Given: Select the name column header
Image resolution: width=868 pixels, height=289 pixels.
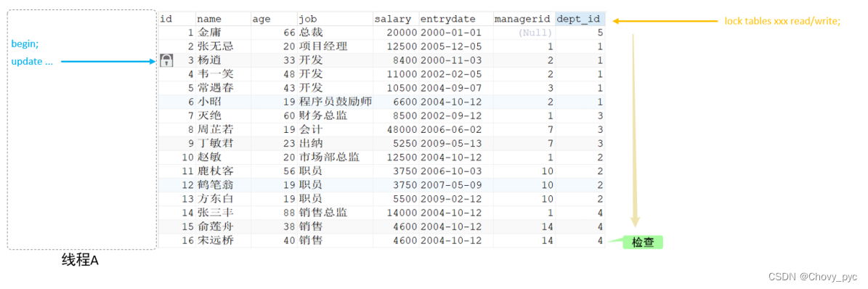Looking at the screenshot, I should [x=223, y=19].
